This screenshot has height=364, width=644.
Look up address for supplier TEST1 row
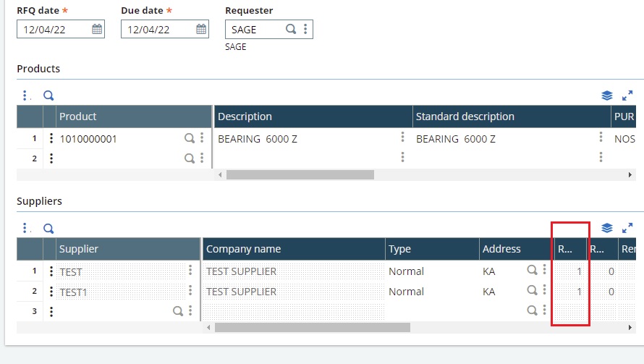click(x=532, y=290)
